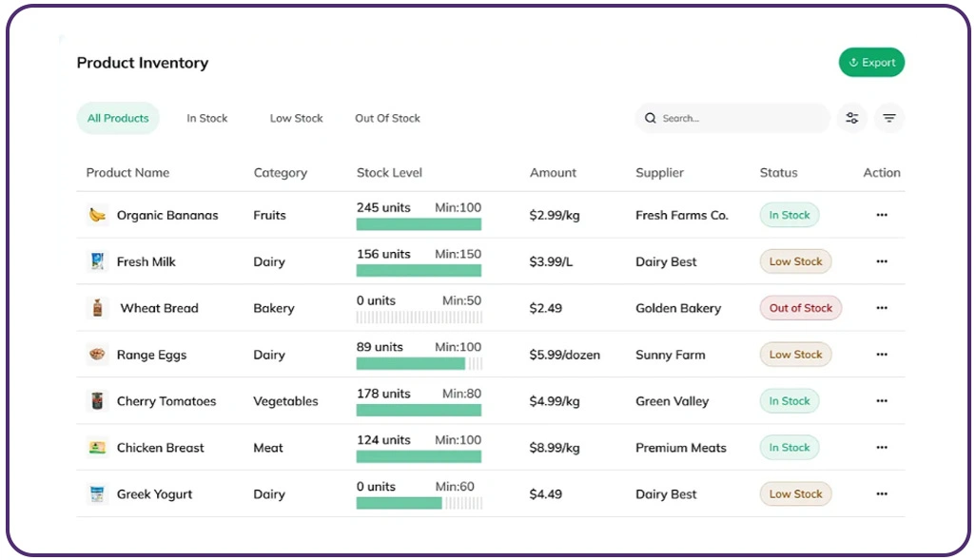Click the Export button
Screen dimensions: 976x560
(871, 62)
